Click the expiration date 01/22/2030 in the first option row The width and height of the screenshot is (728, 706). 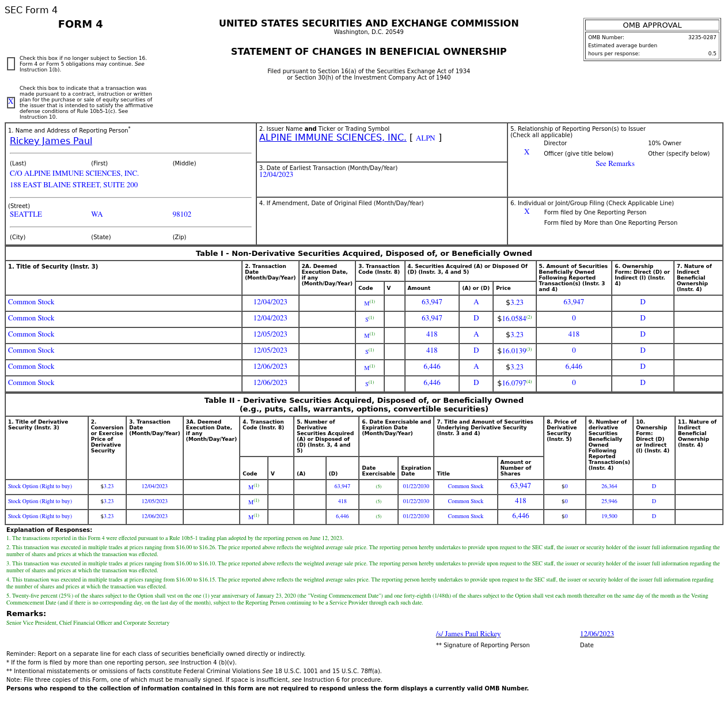(x=416, y=486)
